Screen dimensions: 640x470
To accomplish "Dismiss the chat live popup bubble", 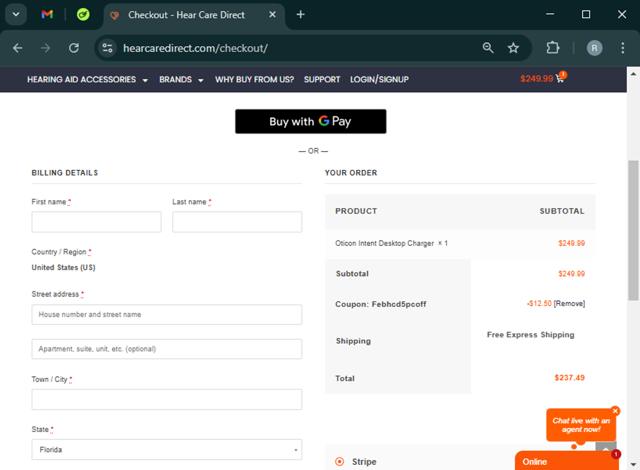I will point(615,411).
